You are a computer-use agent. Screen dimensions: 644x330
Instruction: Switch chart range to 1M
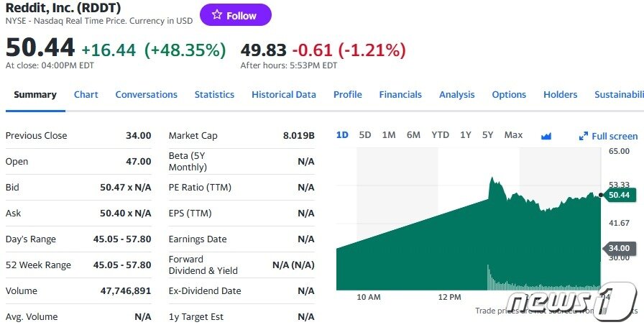click(x=389, y=135)
